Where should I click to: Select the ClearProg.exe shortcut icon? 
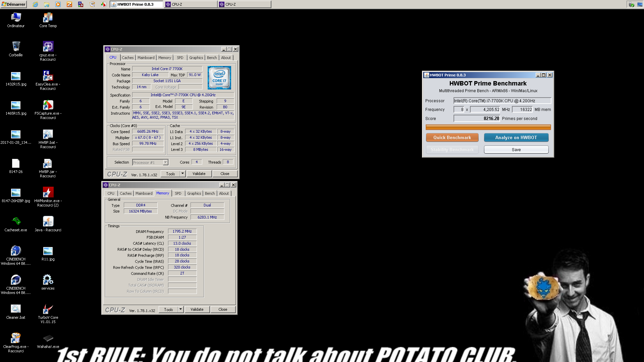point(16,343)
